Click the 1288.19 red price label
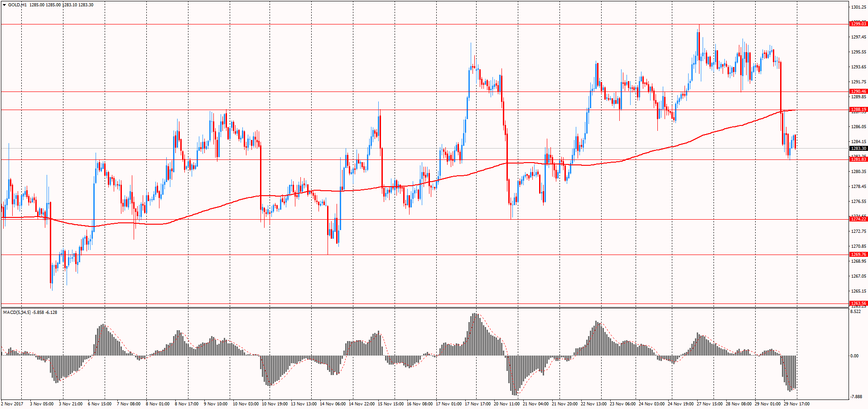The width and height of the screenshot is (868, 409). (858, 110)
